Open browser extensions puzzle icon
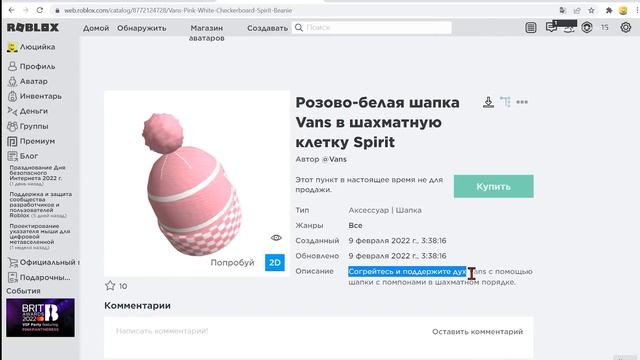The image size is (640, 360). [609, 11]
